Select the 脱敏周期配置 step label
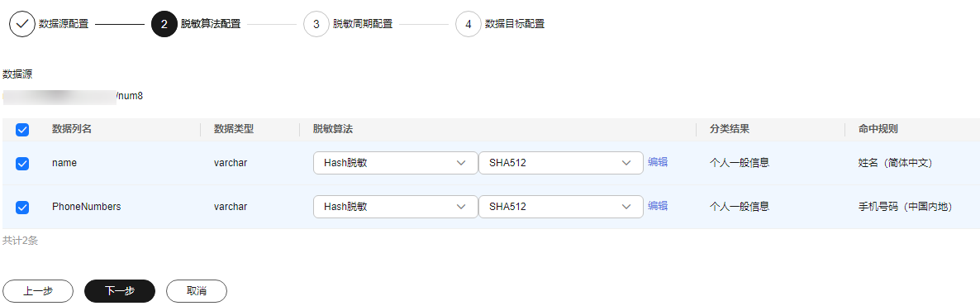Screen dimensions: 980x306 click(x=363, y=24)
